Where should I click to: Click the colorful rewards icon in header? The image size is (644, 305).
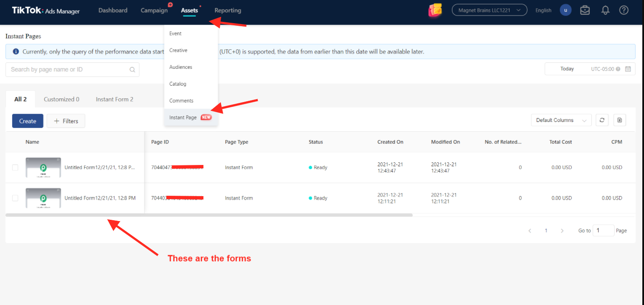[435, 10]
